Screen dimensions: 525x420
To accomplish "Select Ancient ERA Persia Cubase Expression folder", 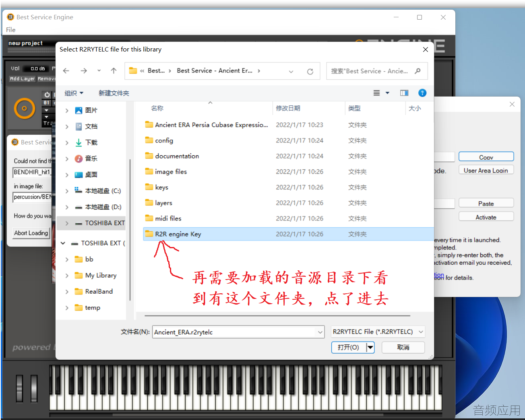I will tap(207, 125).
